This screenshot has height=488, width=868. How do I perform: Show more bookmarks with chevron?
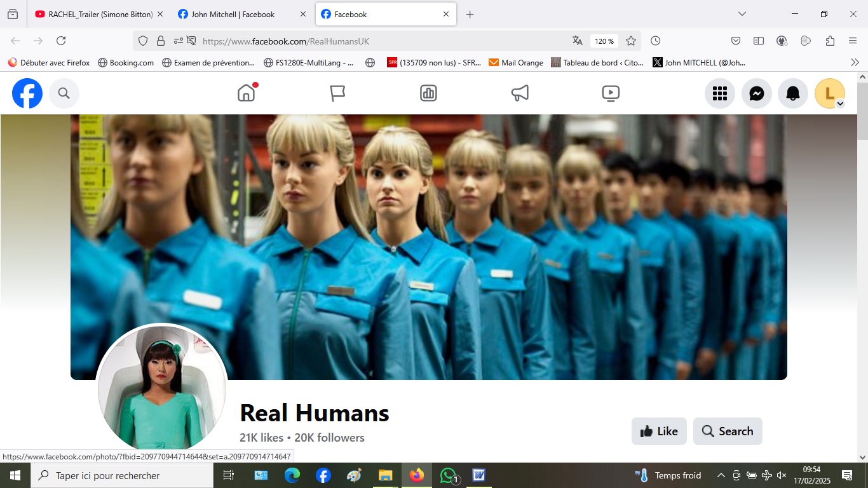[855, 62]
